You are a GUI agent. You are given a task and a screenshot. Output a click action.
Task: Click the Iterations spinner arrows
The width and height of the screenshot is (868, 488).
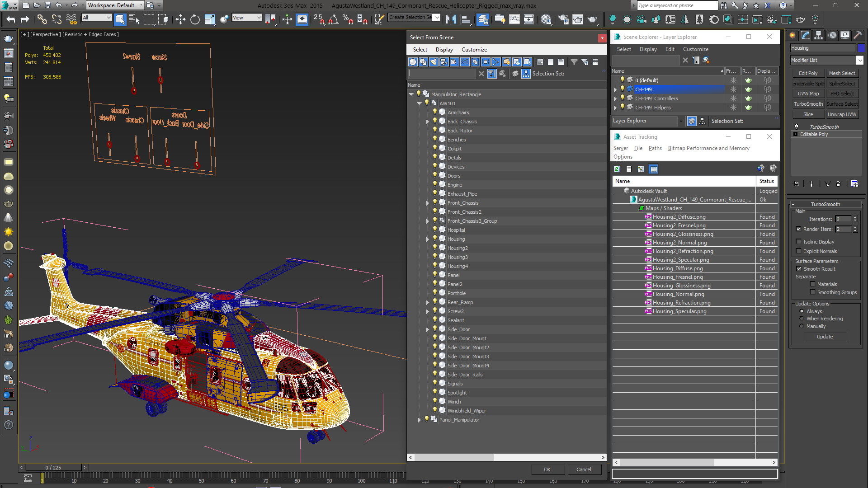tap(855, 219)
